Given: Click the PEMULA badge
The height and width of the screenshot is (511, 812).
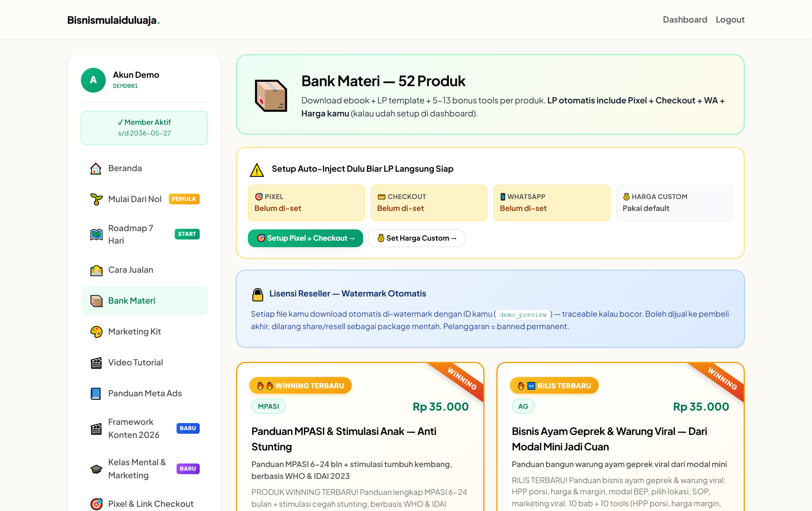Looking at the screenshot, I should pos(184,199).
